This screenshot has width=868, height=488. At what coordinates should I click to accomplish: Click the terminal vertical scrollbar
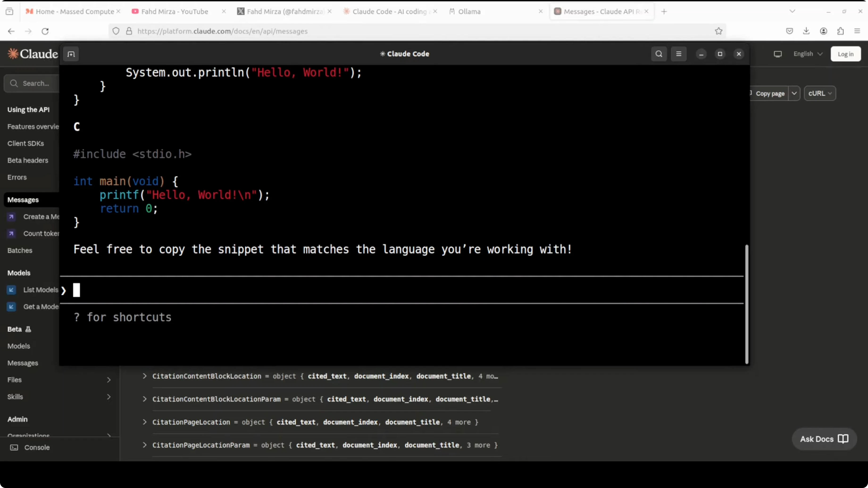click(x=747, y=304)
